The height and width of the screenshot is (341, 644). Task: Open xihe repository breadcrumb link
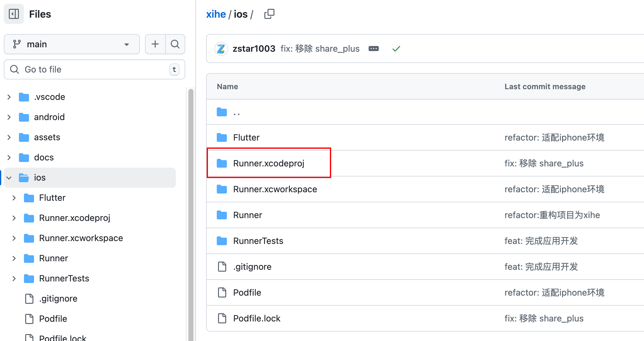click(216, 14)
